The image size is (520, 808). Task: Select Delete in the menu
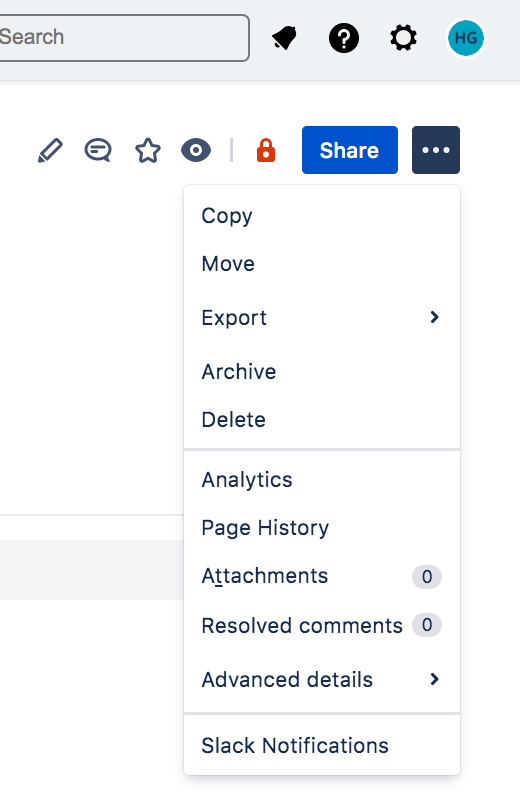pos(322,420)
